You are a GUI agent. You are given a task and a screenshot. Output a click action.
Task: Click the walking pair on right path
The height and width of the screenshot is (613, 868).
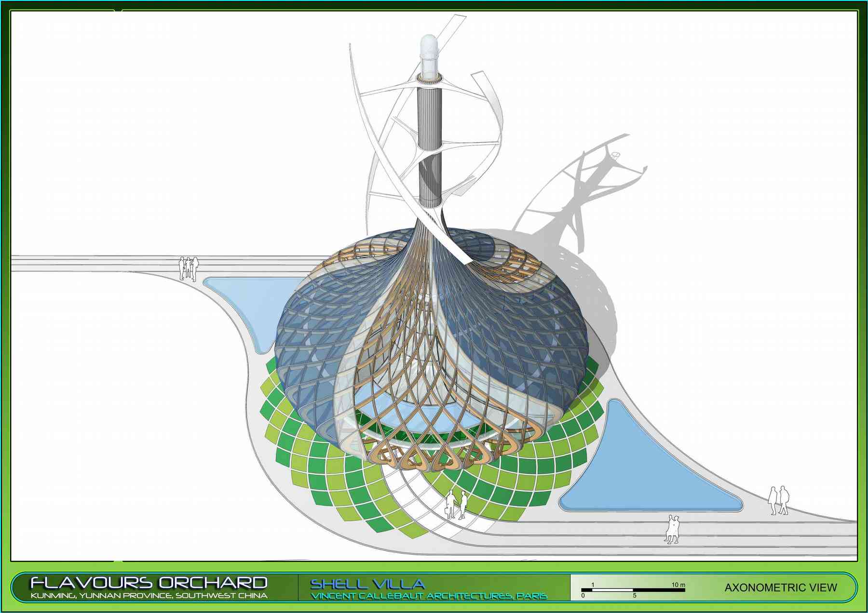click(x=778, y=501)
